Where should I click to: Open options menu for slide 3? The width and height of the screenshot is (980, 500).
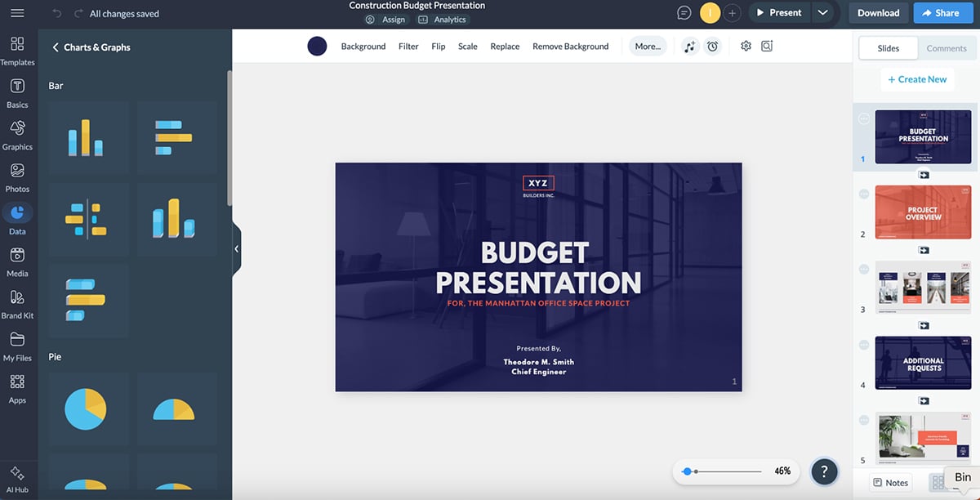coord(864,270)
